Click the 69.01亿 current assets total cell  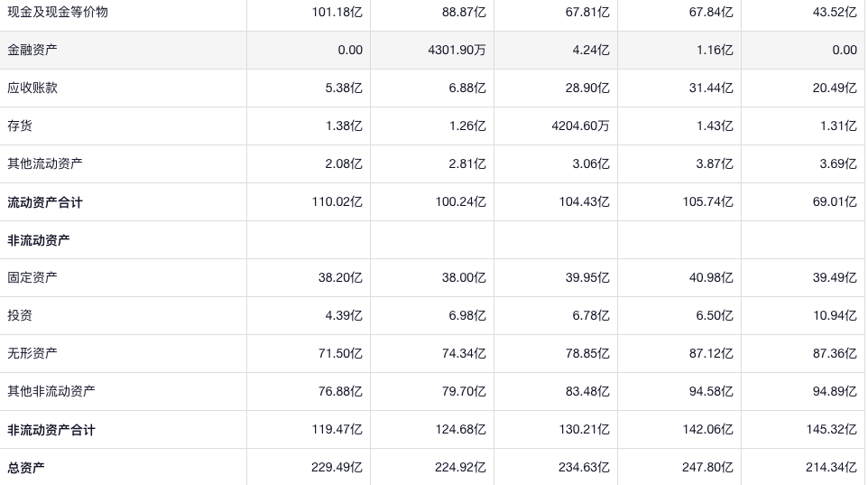coord(835,202)
